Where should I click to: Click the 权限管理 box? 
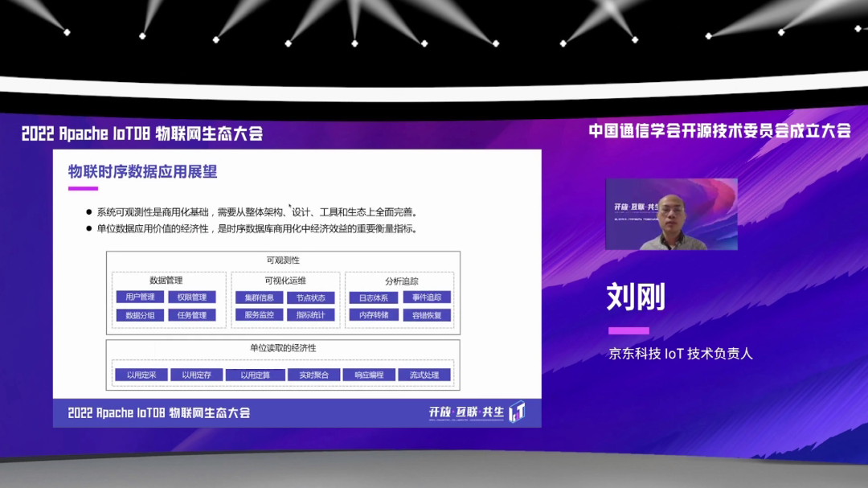191,297
